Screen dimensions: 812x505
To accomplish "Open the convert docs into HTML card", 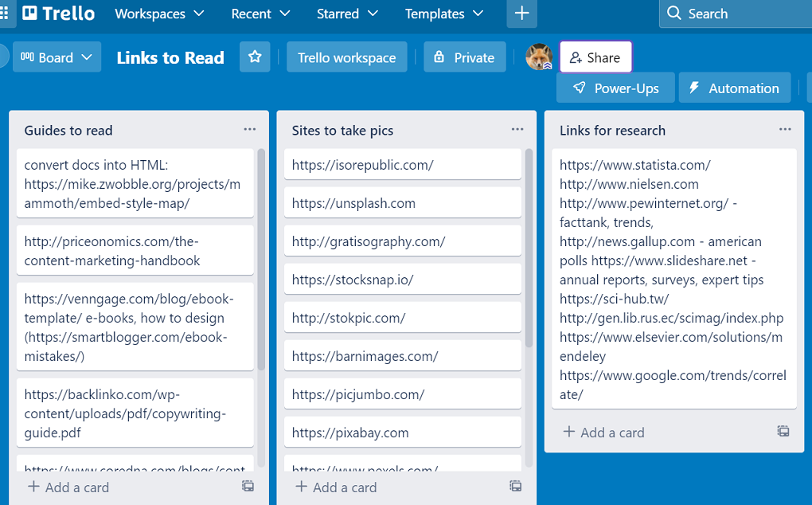I will 135,183.
